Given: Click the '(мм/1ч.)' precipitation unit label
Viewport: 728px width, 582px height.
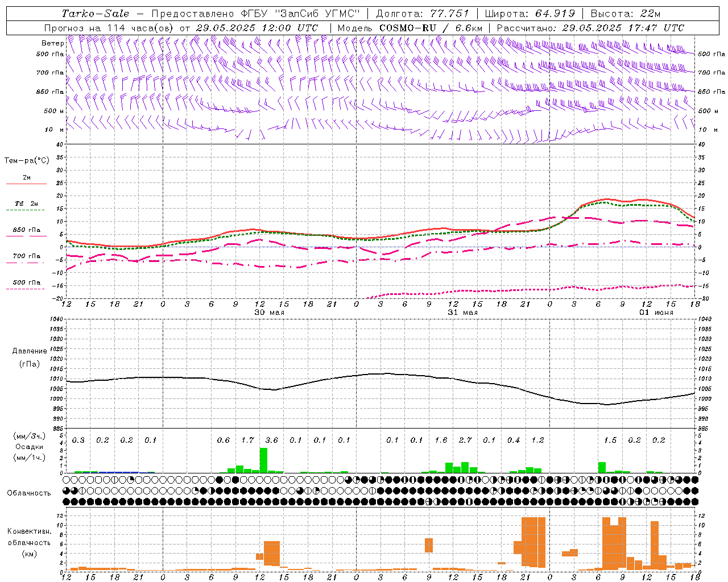Looking at the screenshot, I should coord(30,458).
